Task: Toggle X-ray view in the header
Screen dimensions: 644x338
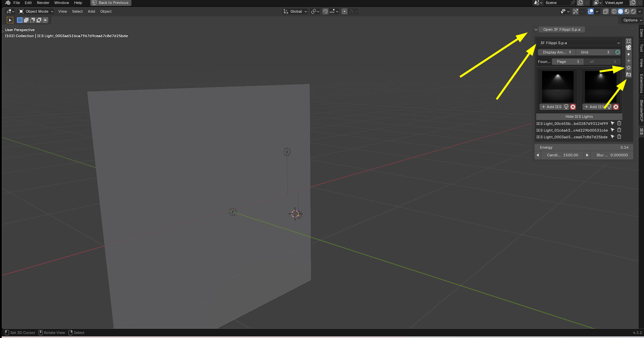Action: point(606,11)
